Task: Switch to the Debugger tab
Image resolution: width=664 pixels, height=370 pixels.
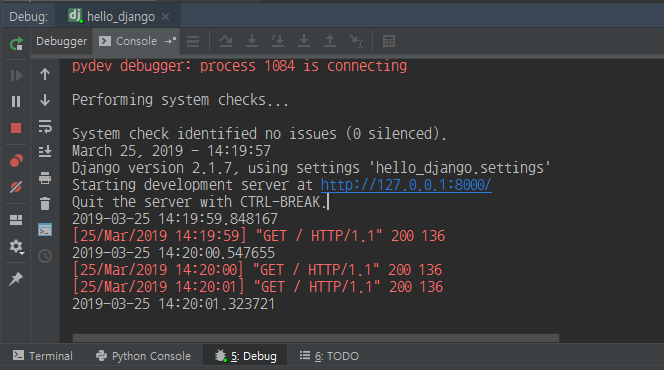Action: point(61,41)
